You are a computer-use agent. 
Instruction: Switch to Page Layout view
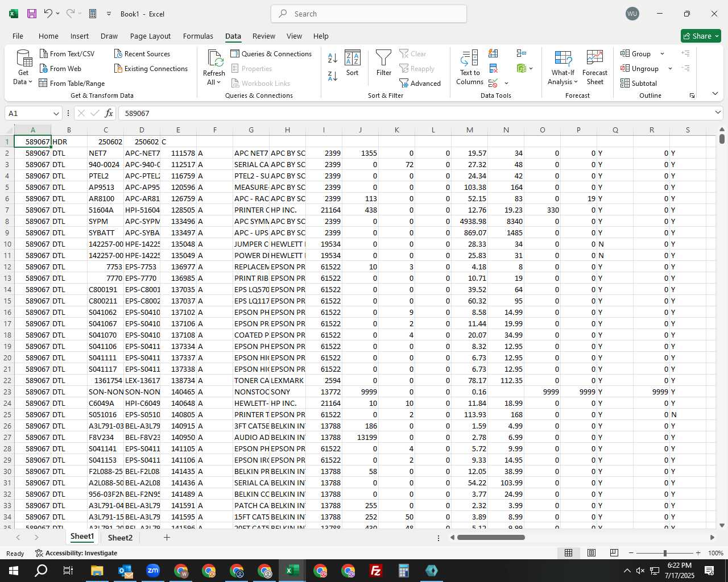[x=591, y=552]
